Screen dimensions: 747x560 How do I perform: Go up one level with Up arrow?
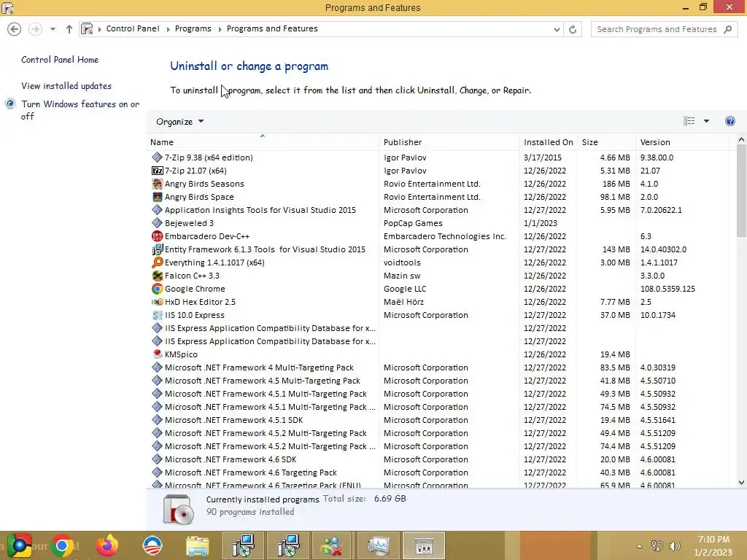pos(69,29)
